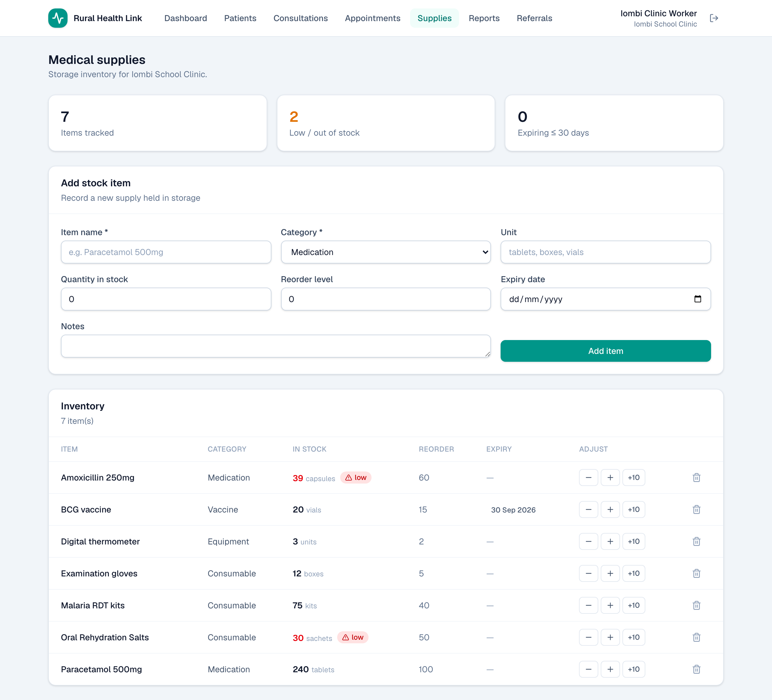Delete the Amoxicillin 250mg row via trash icon
The height and width of the screenshot is (700, 772).
(x=697, y=478)
